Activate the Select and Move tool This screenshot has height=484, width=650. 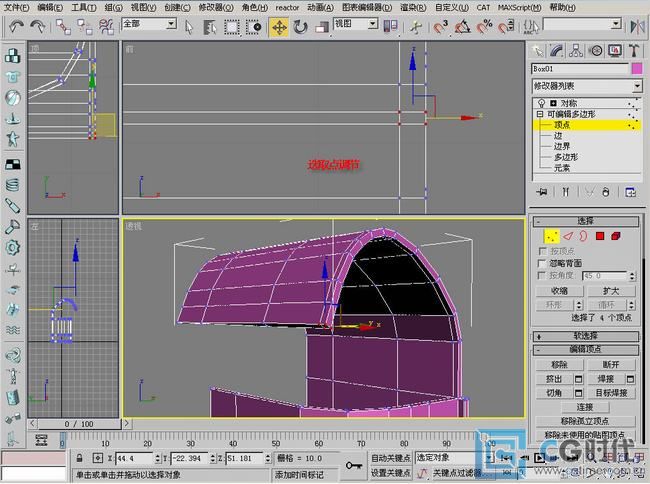click(x=279, y=27)
